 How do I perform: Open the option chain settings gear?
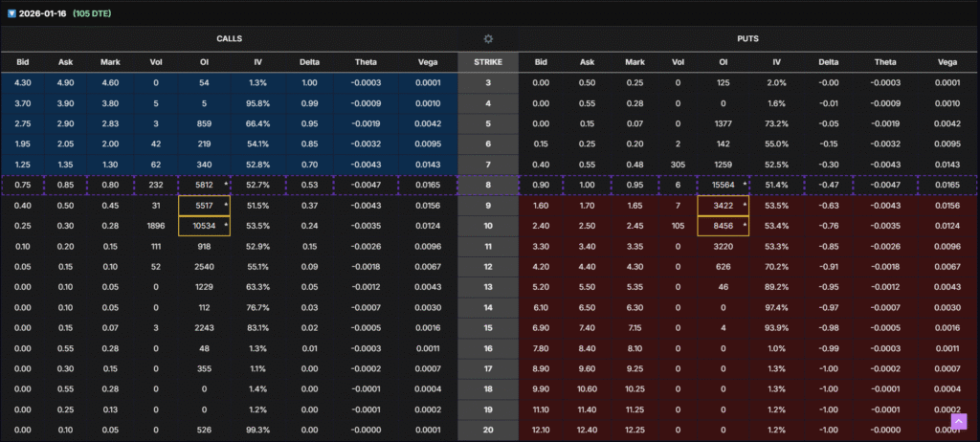coord(488,38)
